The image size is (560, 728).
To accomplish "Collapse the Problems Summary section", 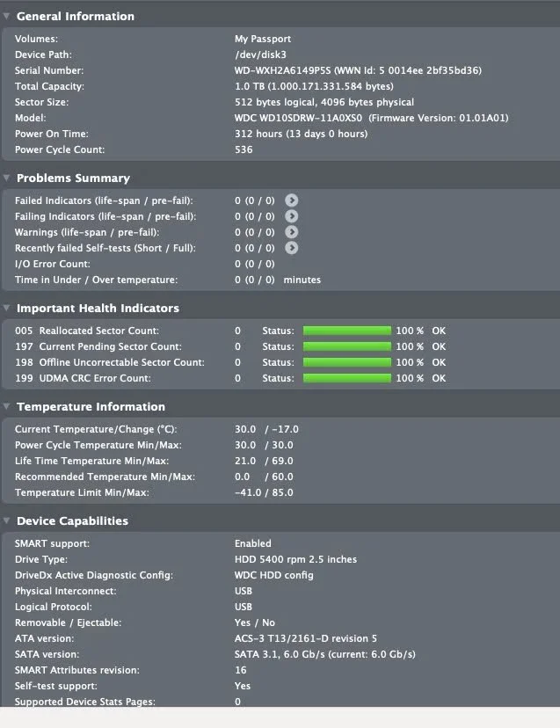I will [x=7, y=178].
